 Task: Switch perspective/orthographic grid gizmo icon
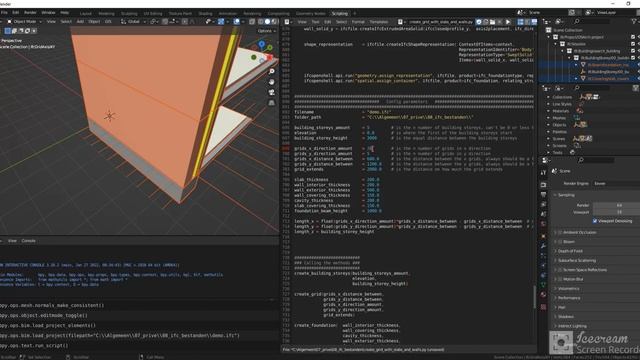pos(272,102)
